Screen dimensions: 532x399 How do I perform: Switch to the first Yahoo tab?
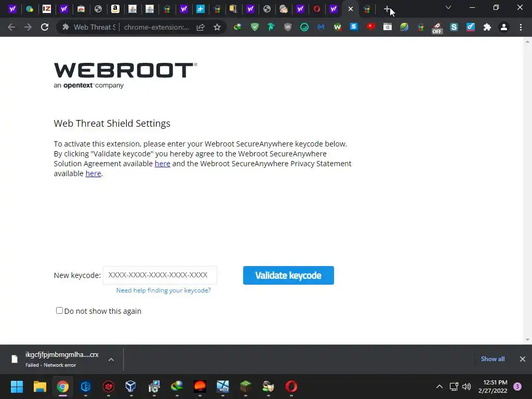(12, 9)
